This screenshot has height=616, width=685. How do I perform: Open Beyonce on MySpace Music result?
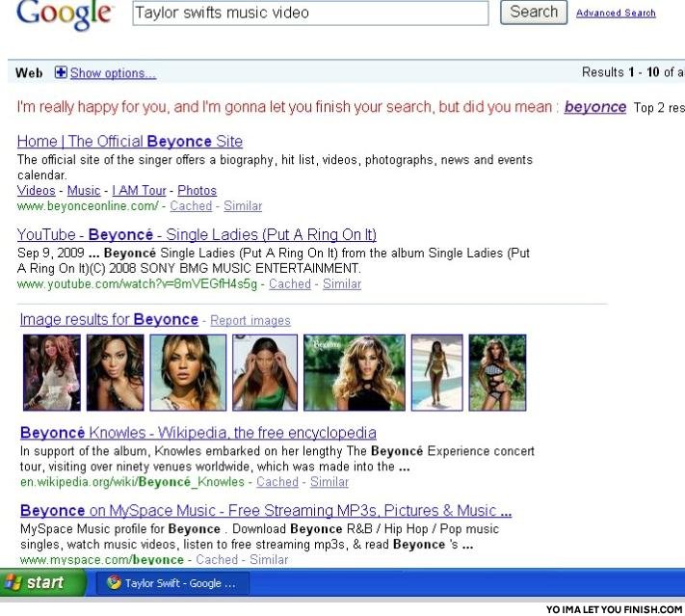click(266, 511)
